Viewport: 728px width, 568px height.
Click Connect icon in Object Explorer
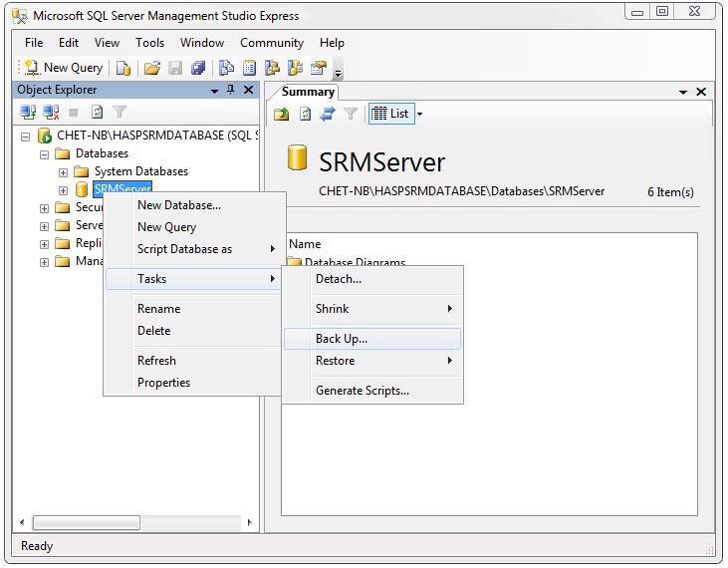pyautogui.click(x=28, y=112)
